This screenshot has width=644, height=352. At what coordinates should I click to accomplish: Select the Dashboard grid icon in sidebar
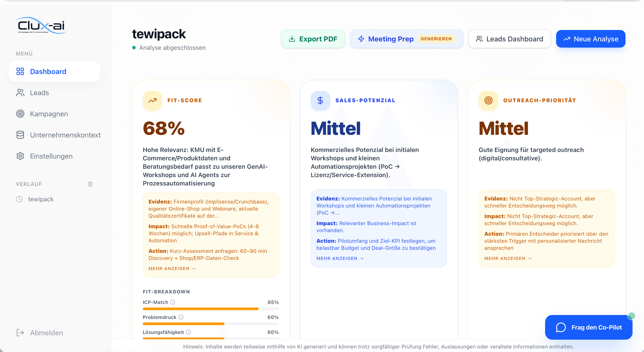[x=20, y=72]
